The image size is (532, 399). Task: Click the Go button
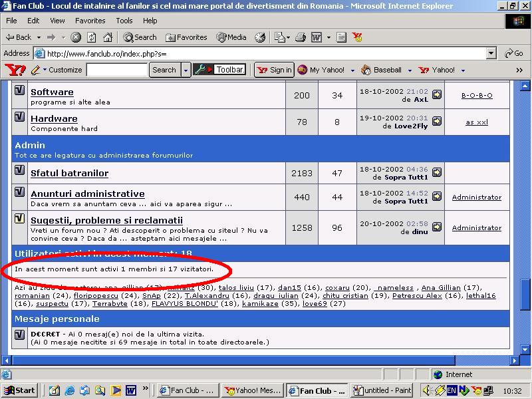pos(513,53)
